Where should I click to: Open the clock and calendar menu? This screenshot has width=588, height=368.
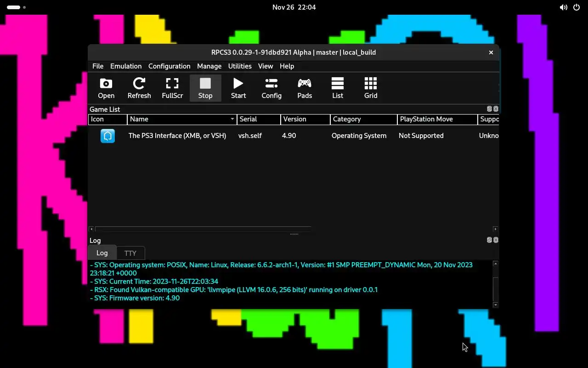[294, 7]
